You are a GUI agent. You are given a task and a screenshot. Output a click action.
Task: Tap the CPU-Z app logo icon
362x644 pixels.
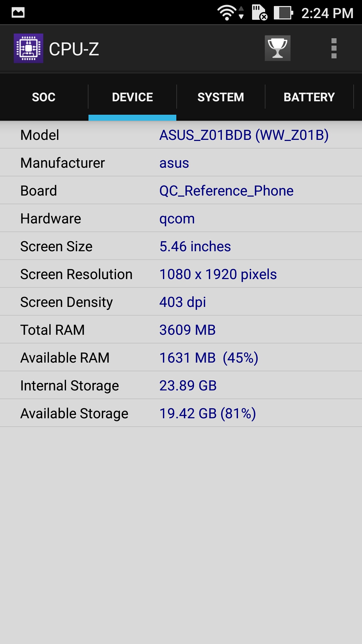28,48
